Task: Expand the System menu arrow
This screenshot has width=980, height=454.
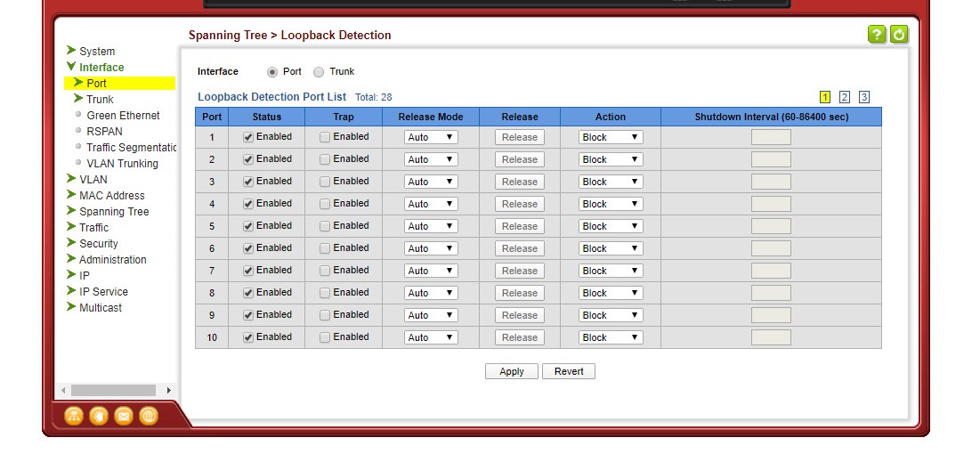Action: 71,51
